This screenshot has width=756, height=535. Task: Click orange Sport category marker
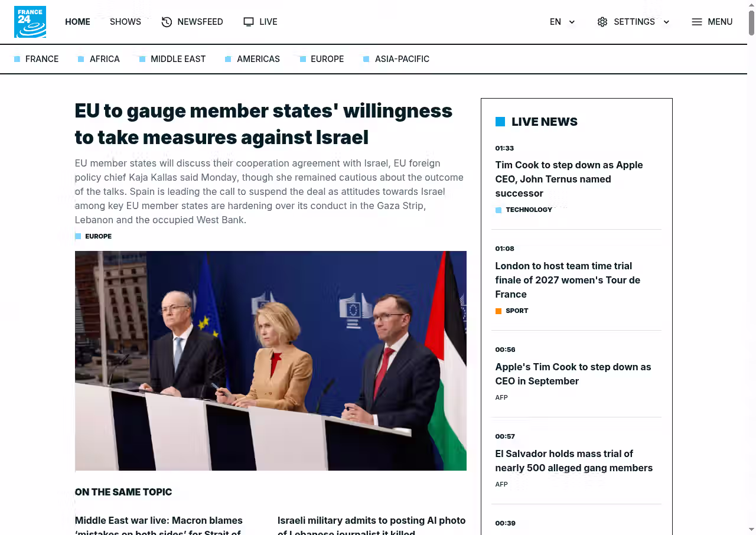pos(498,311)
